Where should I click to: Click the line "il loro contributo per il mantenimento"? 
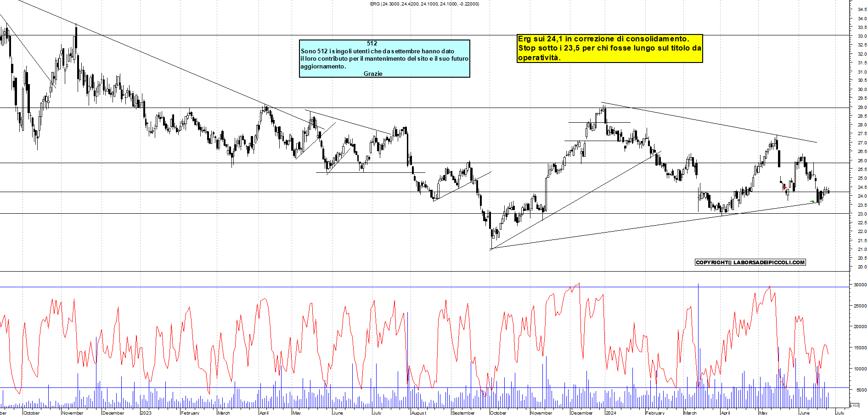[x=384, y=59]
